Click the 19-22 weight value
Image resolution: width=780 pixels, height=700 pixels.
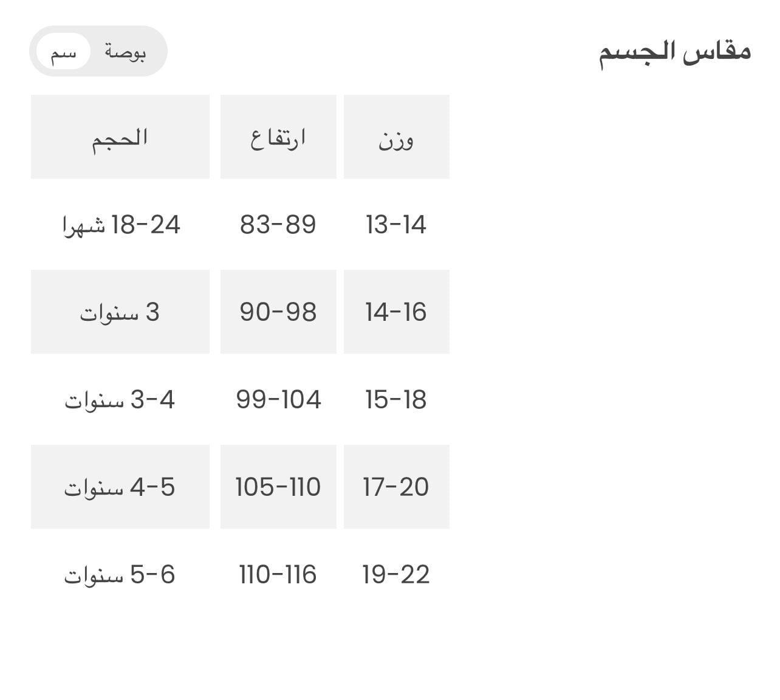(x=396, y=575)
